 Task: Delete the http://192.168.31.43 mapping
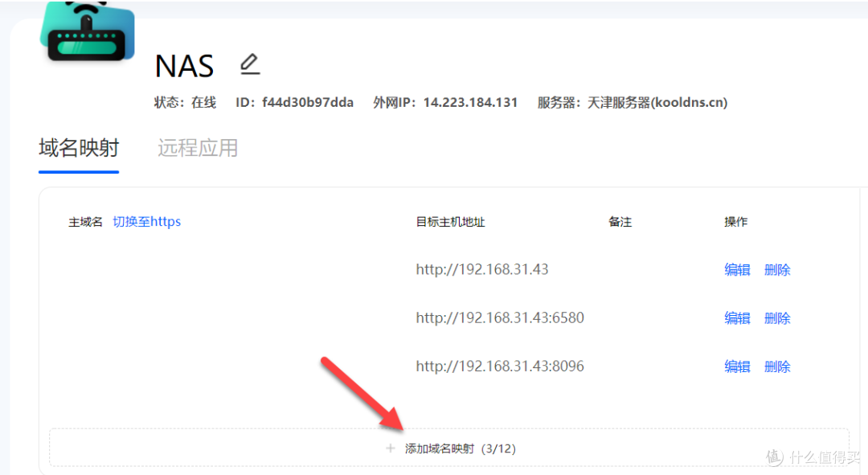(x=777, y=270)
